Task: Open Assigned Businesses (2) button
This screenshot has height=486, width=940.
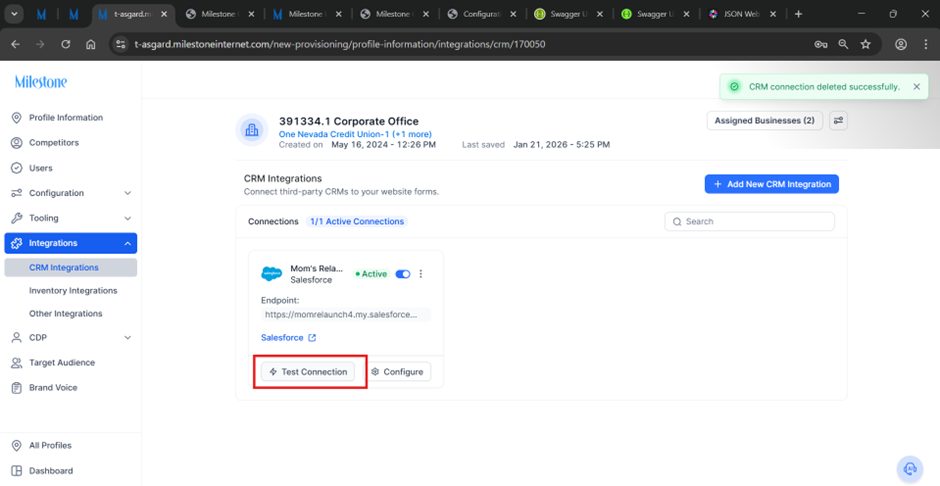Action: 764,120
